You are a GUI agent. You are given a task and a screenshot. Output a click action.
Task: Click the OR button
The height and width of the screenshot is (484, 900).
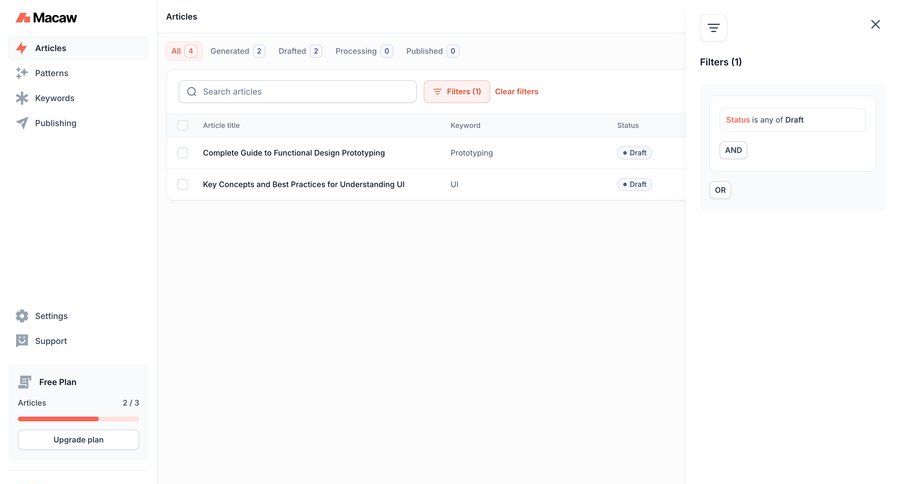click(x=720, y=190)
